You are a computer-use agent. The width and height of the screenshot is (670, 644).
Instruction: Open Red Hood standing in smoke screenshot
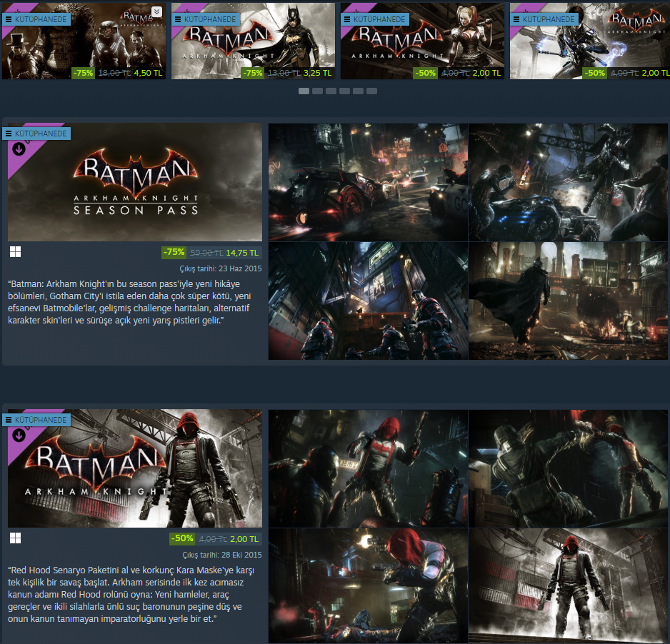click(x=569, y=585)
